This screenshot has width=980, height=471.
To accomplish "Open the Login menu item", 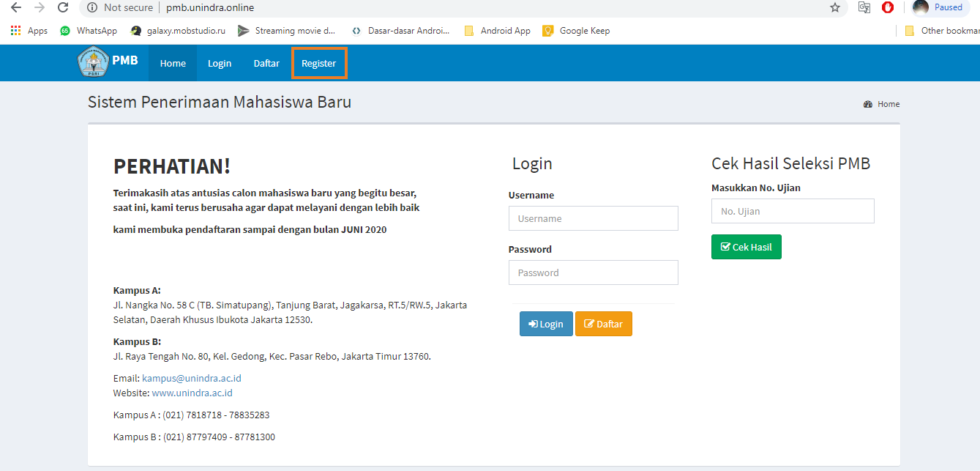I will click(219, 63).
